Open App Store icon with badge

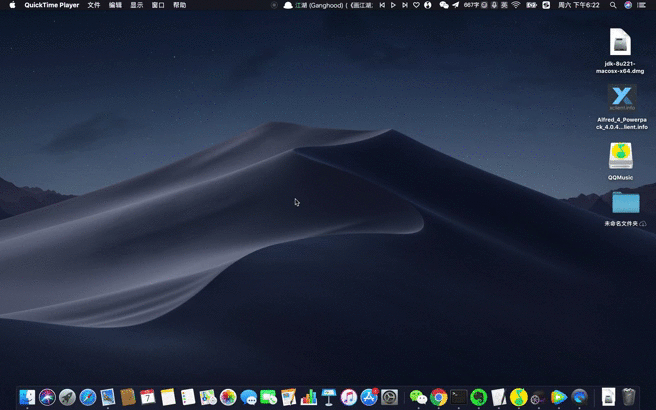[369, 397]
